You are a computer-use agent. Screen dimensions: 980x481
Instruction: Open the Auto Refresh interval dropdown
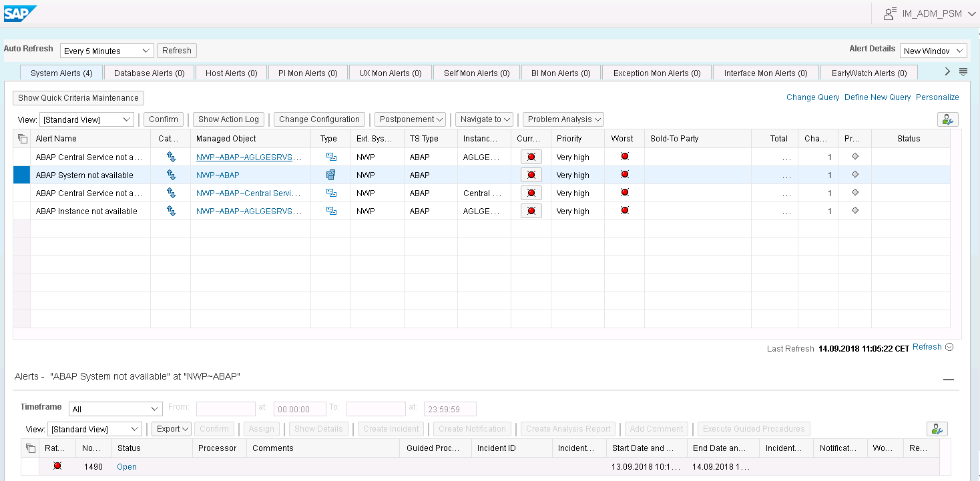(x=107, y=51)
